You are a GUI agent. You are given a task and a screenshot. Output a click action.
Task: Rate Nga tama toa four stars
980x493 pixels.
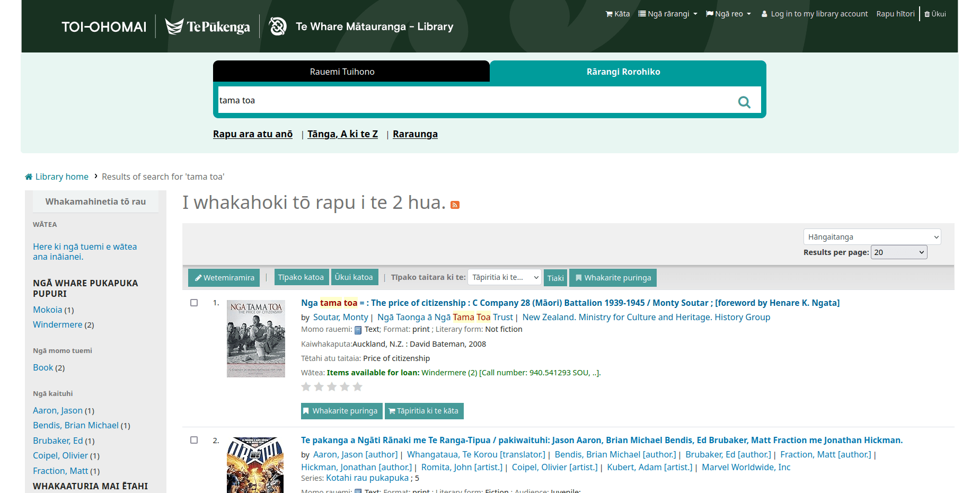click(x=345, y=386)
